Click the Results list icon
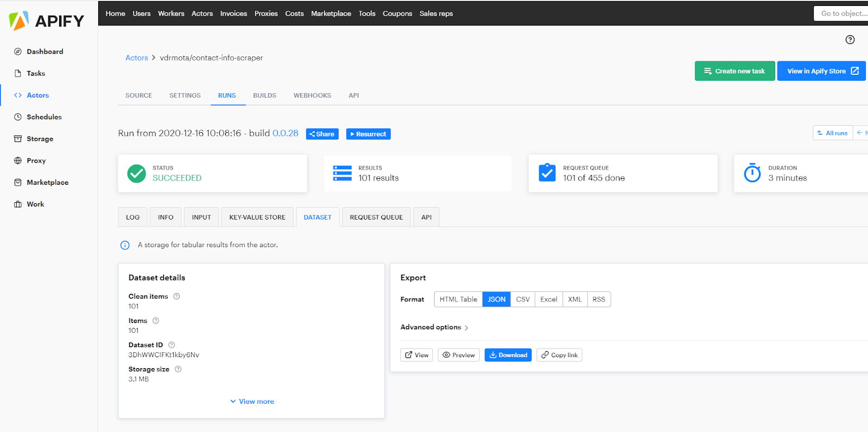The width and height of the screenshot is (868, 432). [342, 173]
